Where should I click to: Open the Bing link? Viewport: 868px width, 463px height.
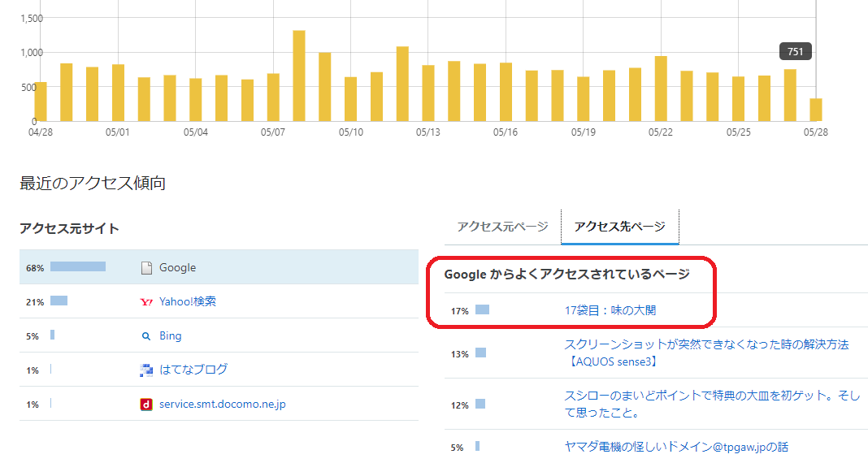(x=171, y=335)
